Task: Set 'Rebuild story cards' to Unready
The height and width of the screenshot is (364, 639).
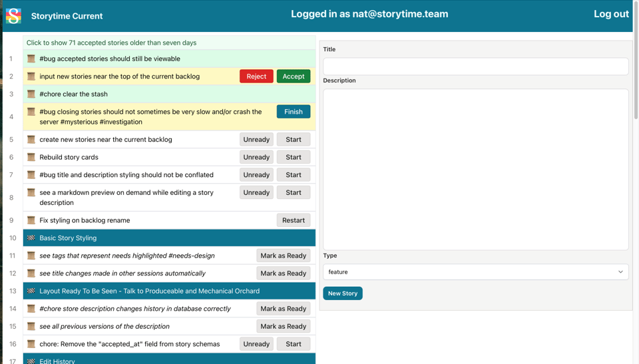Action: [256, 157]
